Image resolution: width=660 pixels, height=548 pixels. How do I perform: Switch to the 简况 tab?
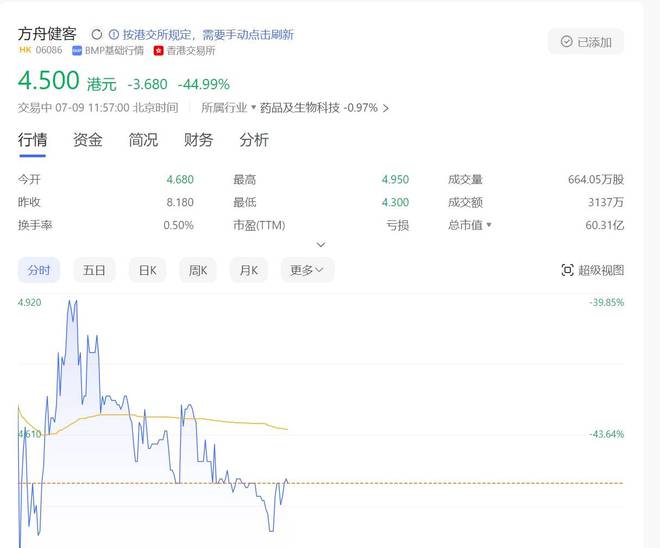pos(143,140)
